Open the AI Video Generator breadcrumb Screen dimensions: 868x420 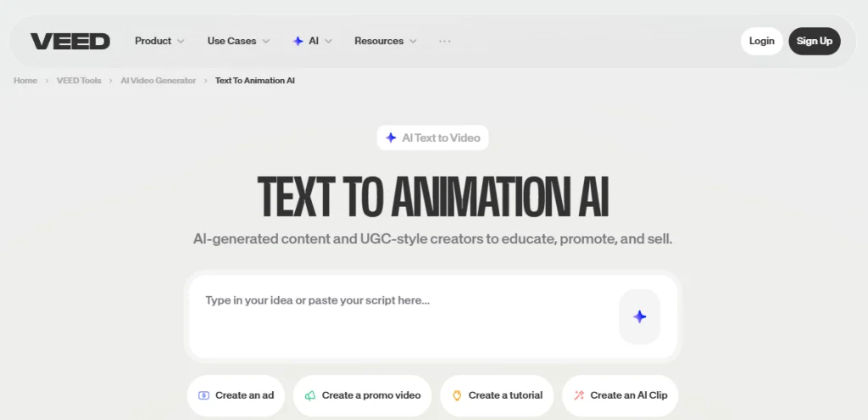pyautogui.click(x=159, y=81)
